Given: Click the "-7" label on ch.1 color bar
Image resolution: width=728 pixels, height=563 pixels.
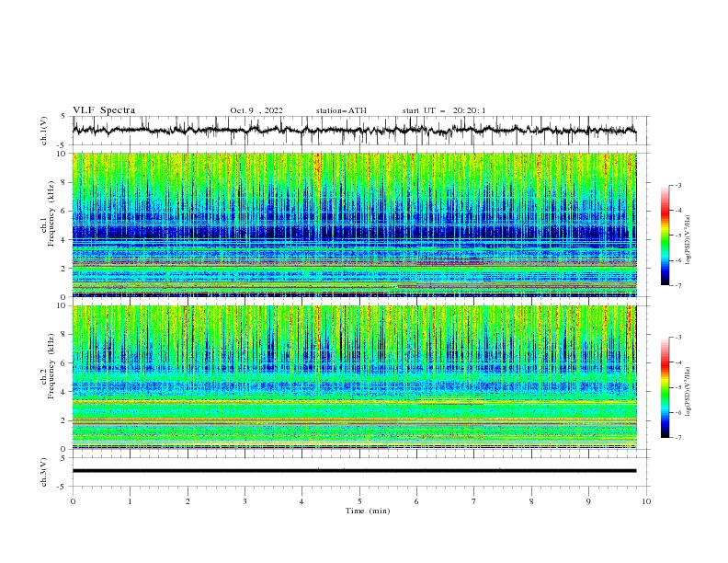Looking at the screenshot, I should (678, 285).
